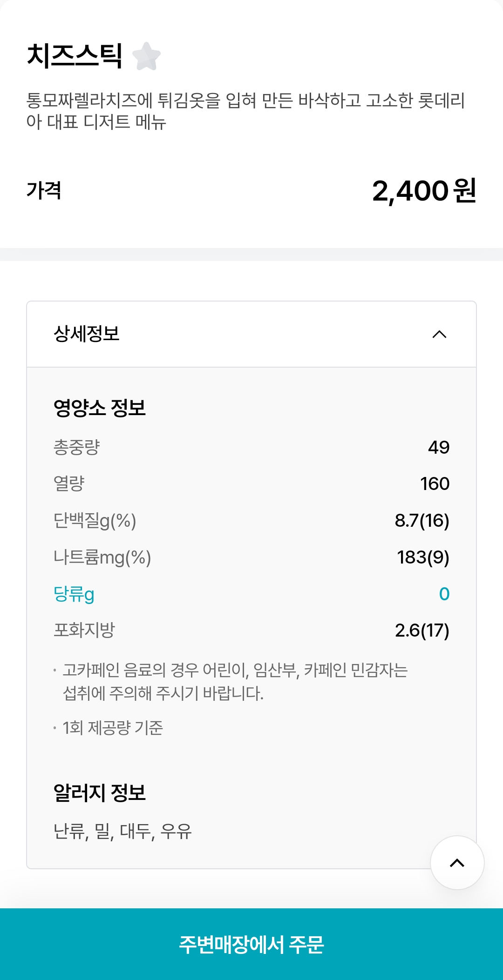Viewport: 503px width, 980px height.
Task: Tap the 단백질g(%) row label
Action: 95,520
